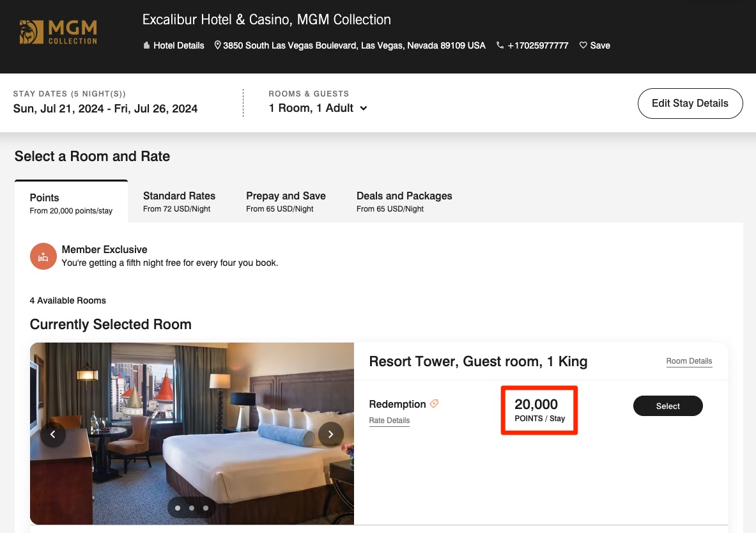This screenshot has width=756, height=533.
Task: Click the MGM Collection logo
Action: click(x=58, y=31)
